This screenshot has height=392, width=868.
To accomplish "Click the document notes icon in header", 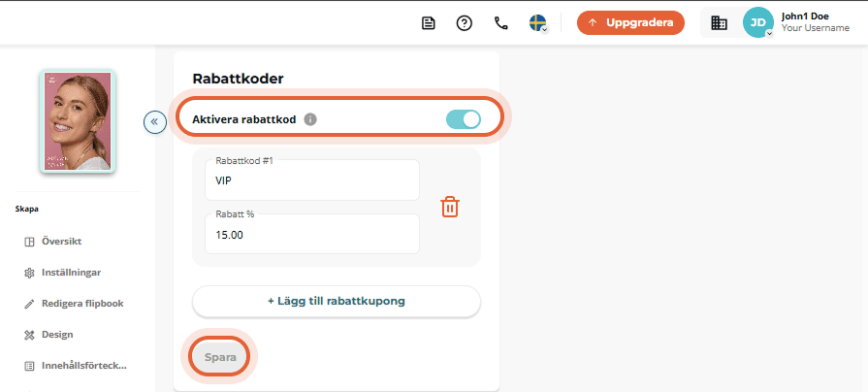I will pos(428,23).
